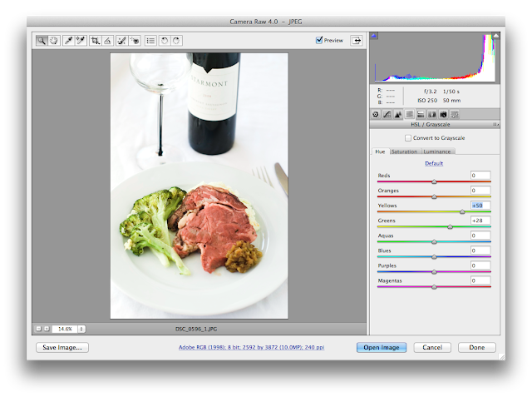Select the Straighten tool

point(107,41)
